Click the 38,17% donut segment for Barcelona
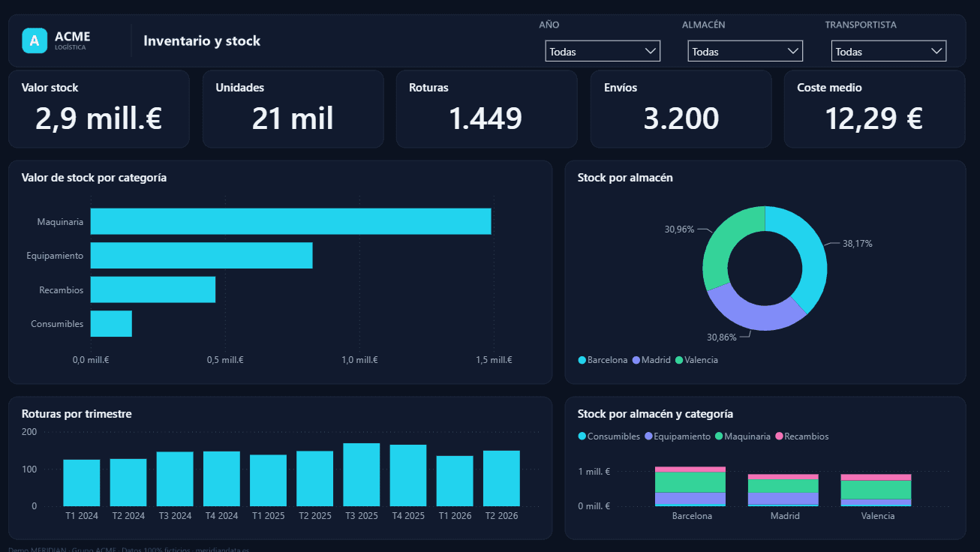 [x=812, y=255]
